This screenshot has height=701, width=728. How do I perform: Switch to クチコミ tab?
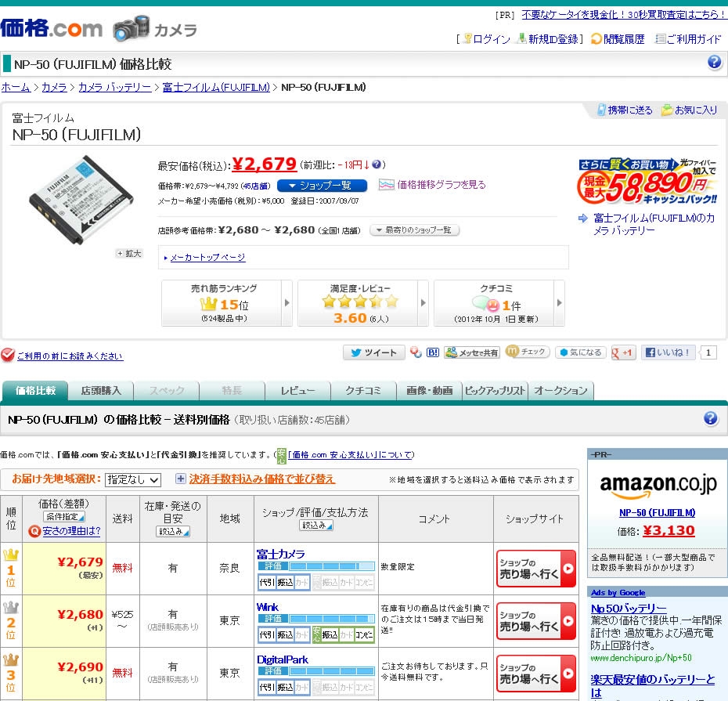pyautogui.click(x=363, y=391)
